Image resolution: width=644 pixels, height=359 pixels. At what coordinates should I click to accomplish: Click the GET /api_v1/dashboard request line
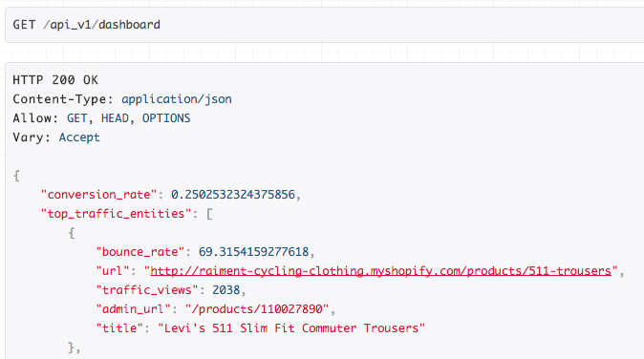87,25
